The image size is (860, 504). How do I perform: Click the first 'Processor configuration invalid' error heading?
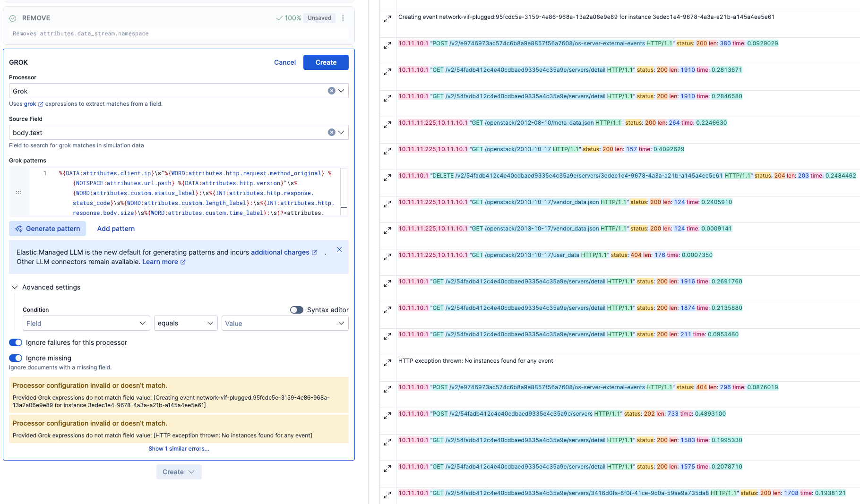point(90,385)
